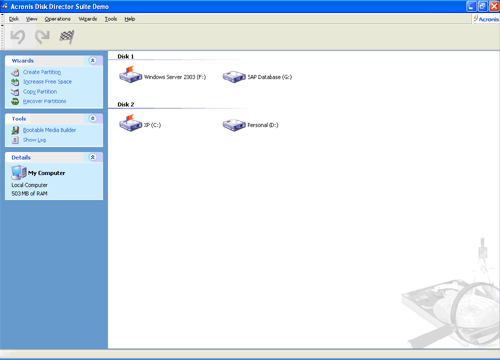Click the Create Partition wizard icon
The height and width of the screenshot is (360, 500).
point(15,72)
